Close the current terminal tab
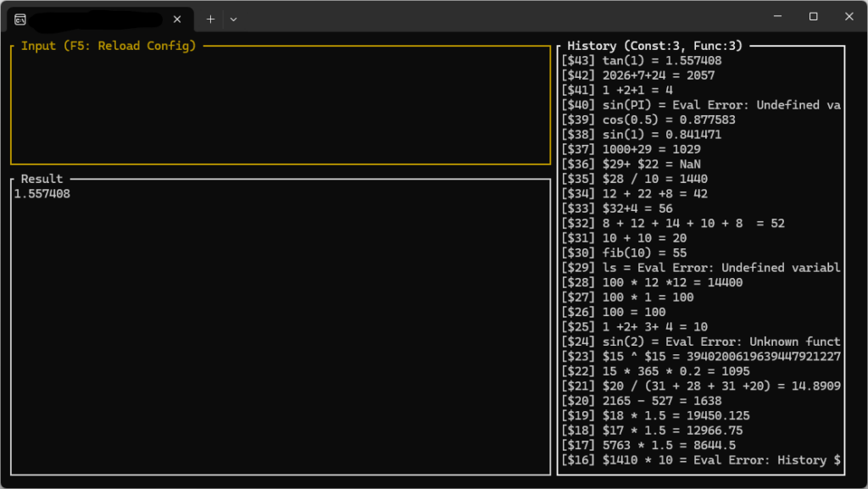 click(x=177, y=19)
